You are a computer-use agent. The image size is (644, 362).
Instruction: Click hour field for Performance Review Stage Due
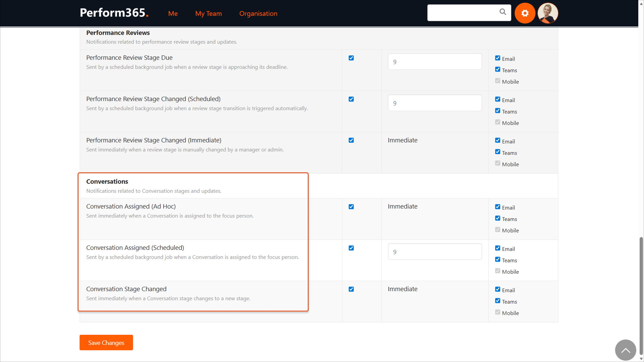point(434,62)
